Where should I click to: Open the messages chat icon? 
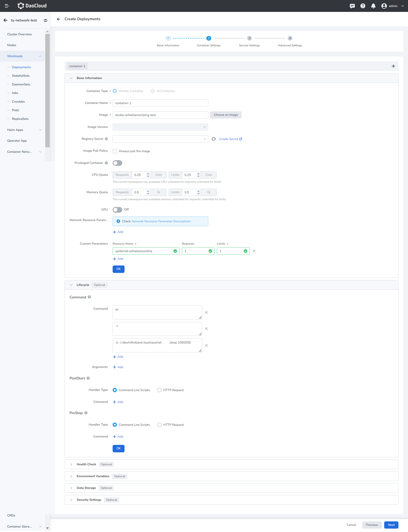pyautogui.click(x=352, y=6)
